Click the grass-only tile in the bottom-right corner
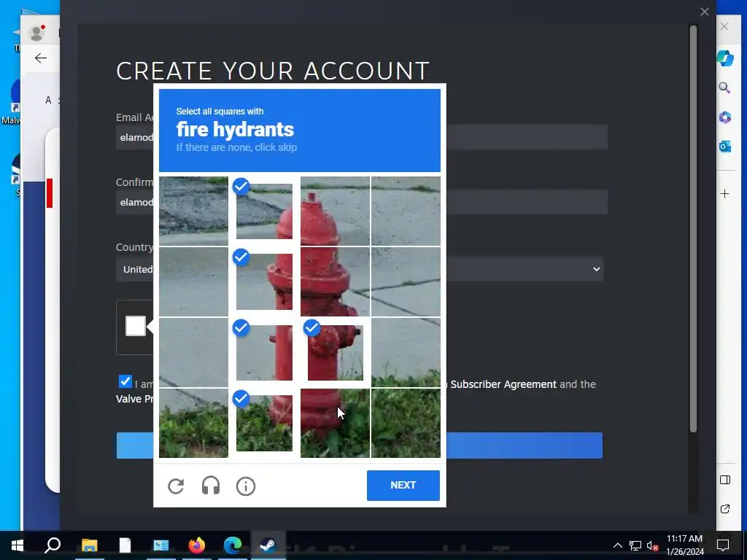This screenshot has width=747, height=560. click(x=406, y=424)
